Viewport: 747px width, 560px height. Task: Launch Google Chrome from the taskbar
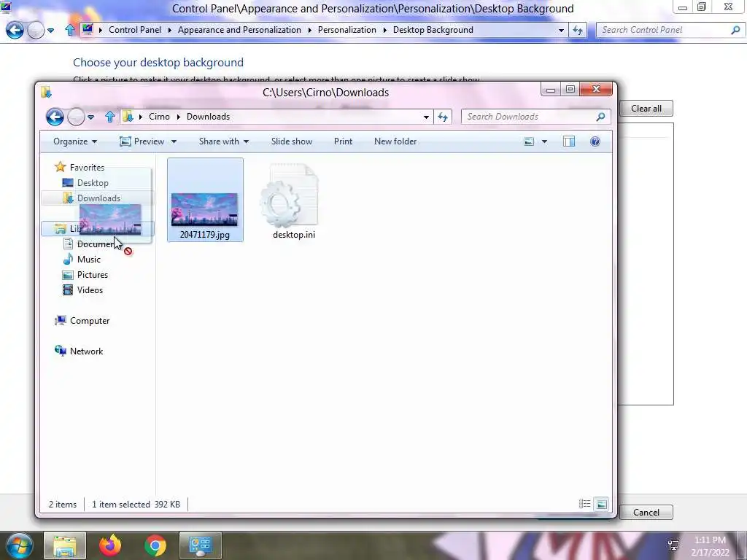(x=155, y=545)
